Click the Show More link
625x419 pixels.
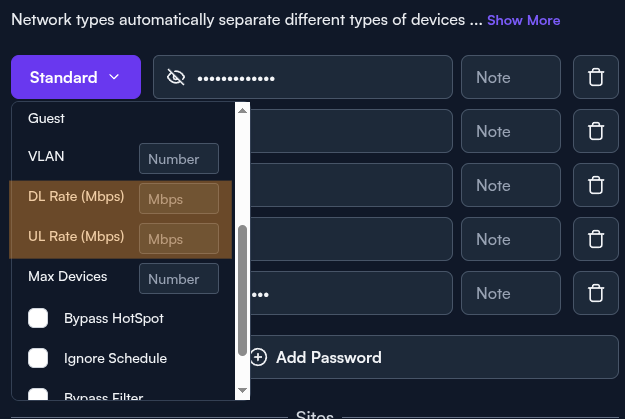coord(523,20)
